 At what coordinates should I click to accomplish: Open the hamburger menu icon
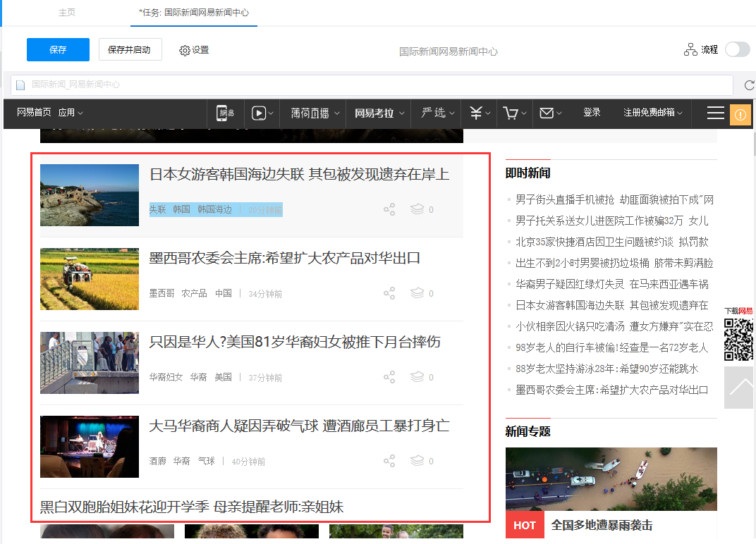[716, 113]
